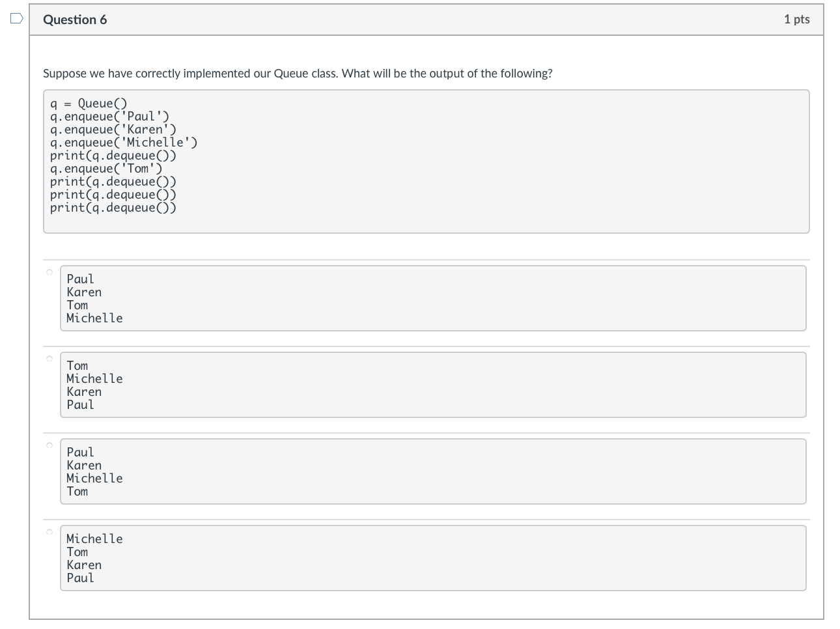Click the code line q.enqueue('Paul')
840x629 pixels.
[109, 117]
